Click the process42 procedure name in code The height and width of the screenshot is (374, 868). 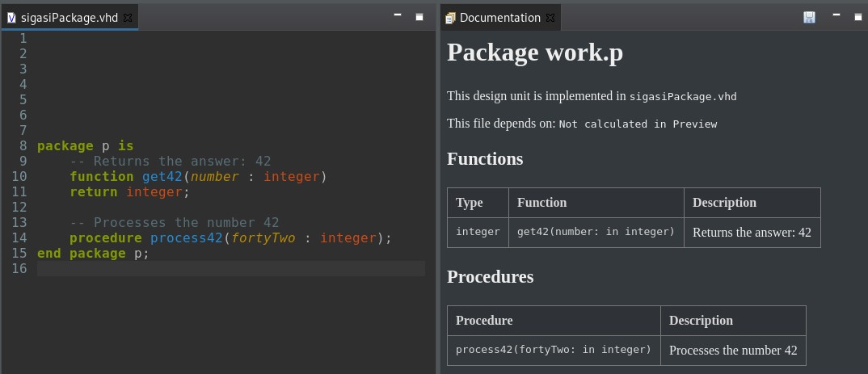click(186, 238)
